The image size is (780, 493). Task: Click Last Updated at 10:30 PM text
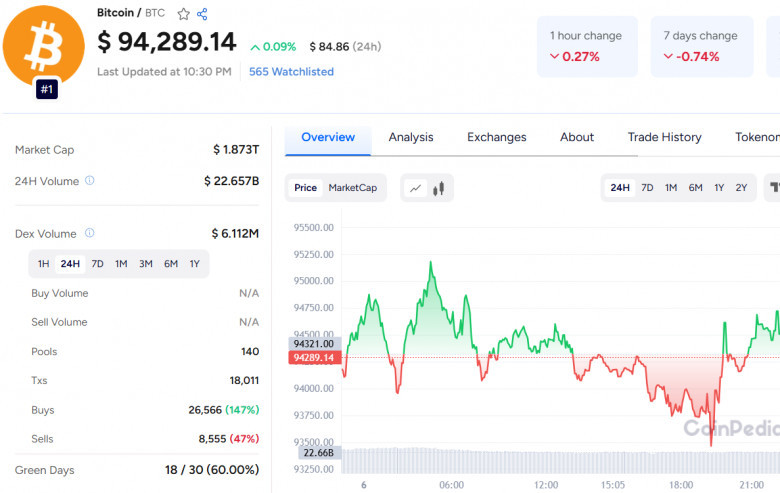coord(164,72)
